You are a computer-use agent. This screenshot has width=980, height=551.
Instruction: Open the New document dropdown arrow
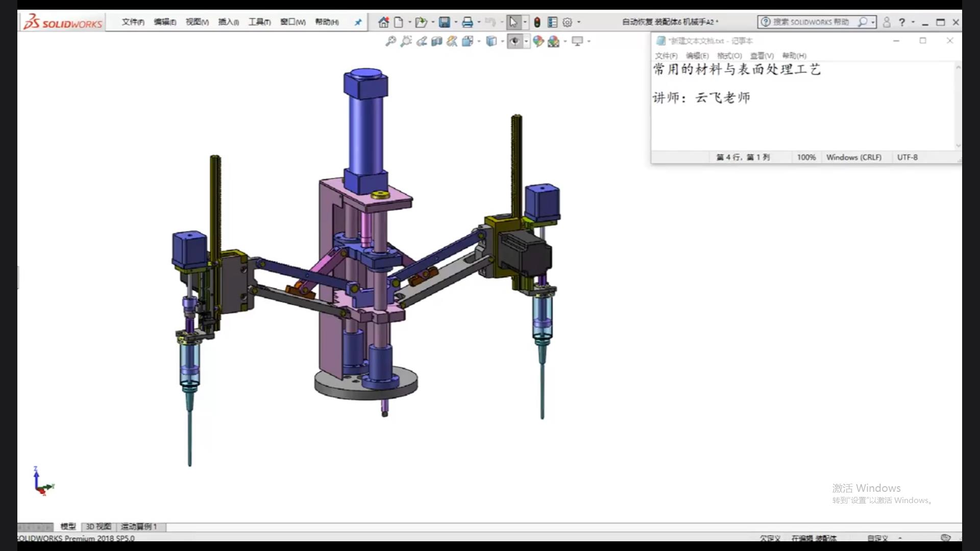coord(409,22)
